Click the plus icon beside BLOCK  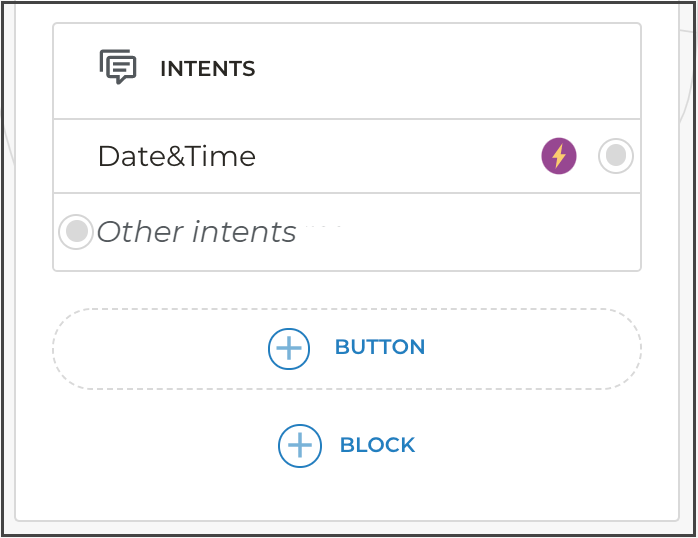(x=300, y=446)
